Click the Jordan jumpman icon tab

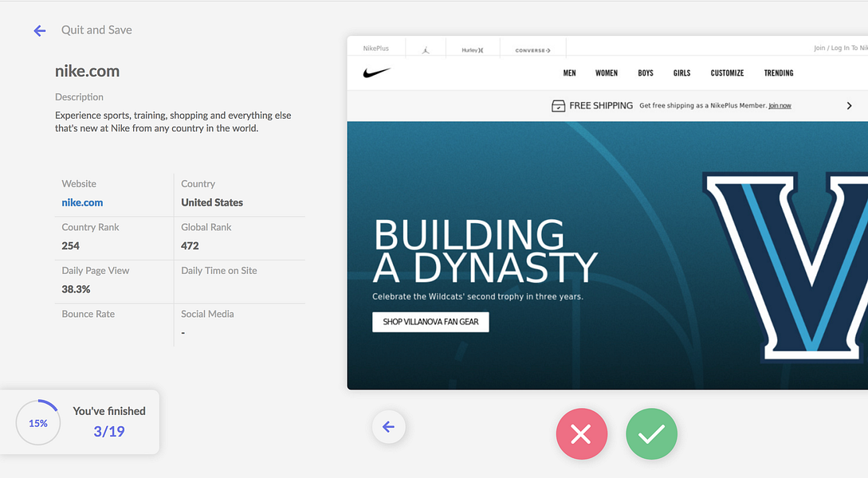tap(425, 50)
